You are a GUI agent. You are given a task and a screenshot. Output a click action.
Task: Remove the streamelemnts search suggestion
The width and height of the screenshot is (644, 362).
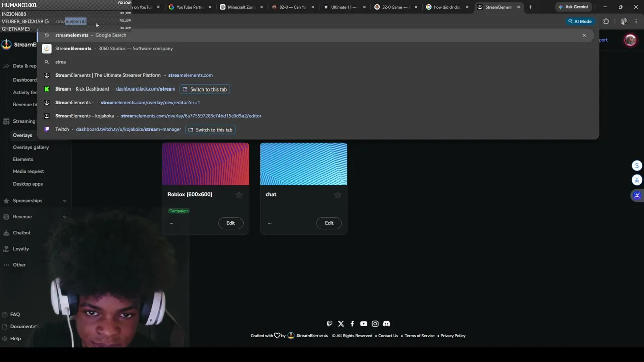tap(584, 35)
